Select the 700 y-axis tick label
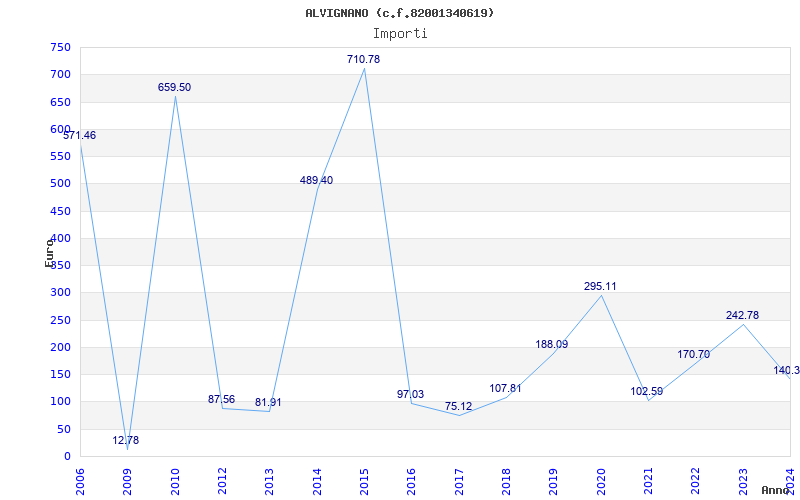Screen dimensions: 800x500 pyautogui.click(x=61, y=74)
